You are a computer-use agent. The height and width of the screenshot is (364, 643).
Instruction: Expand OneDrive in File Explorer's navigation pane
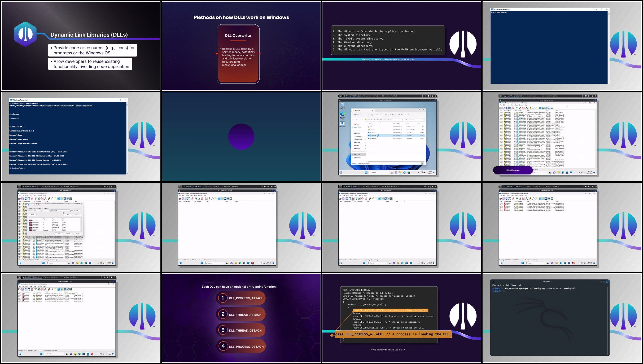coord(353,127)
